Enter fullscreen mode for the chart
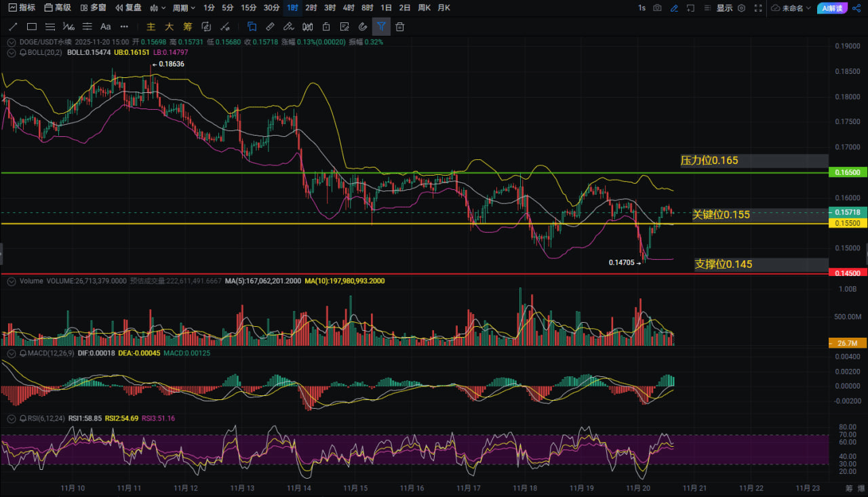Screen dimensions: 868x497 758,8
